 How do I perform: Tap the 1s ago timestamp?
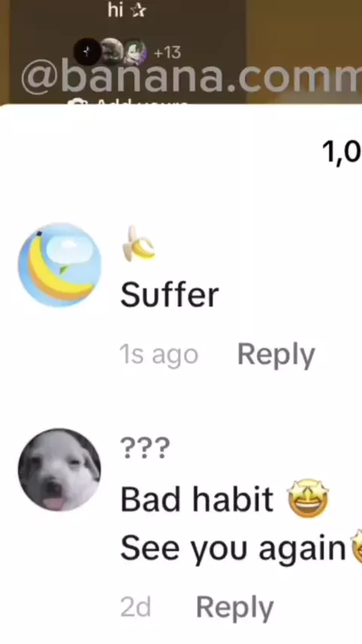(x=158, y=354)
